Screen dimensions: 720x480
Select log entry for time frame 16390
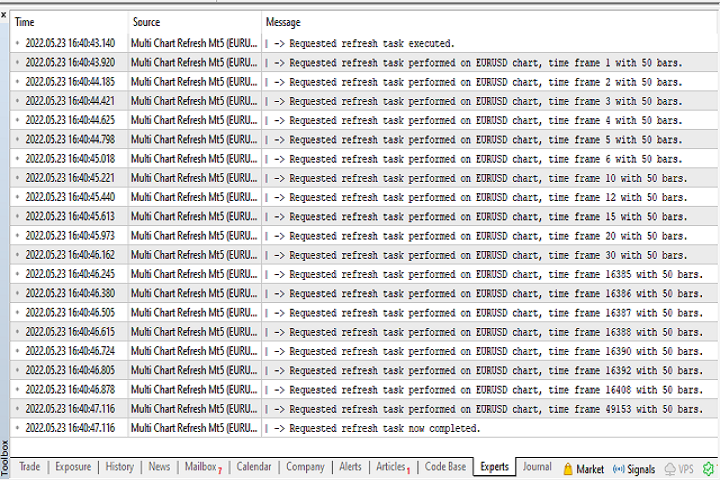(x=365, y=351)
